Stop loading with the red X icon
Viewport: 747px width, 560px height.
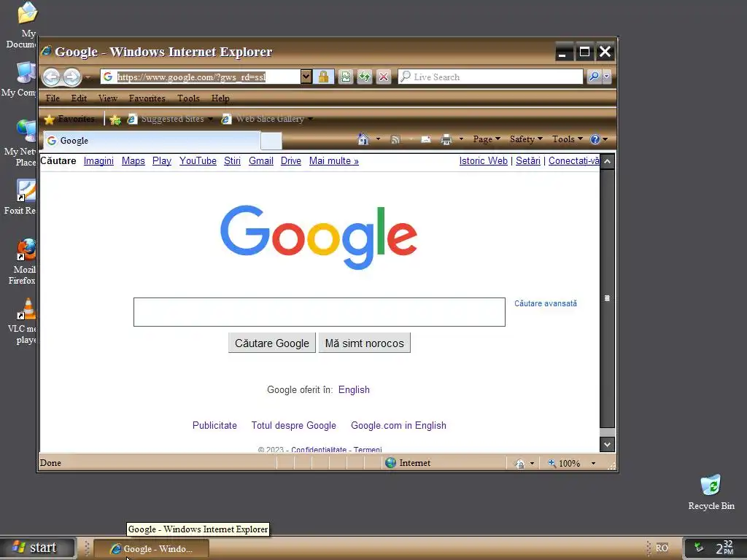(x=384, y=77)
